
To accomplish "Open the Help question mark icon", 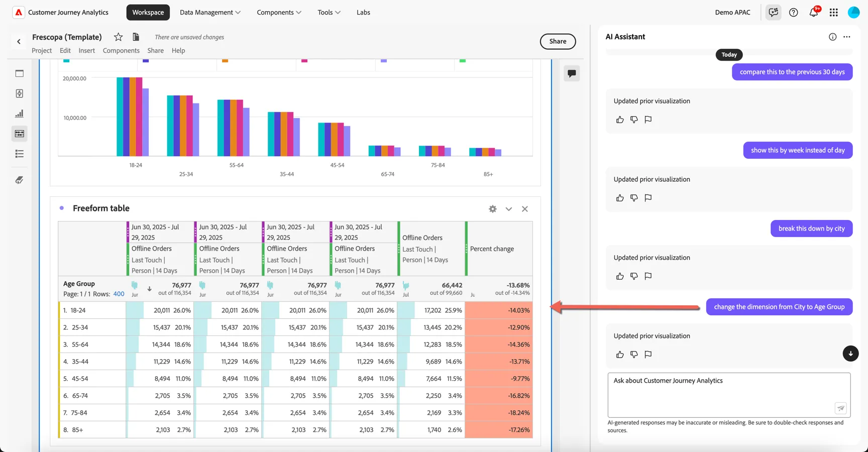I will point(794,13).
